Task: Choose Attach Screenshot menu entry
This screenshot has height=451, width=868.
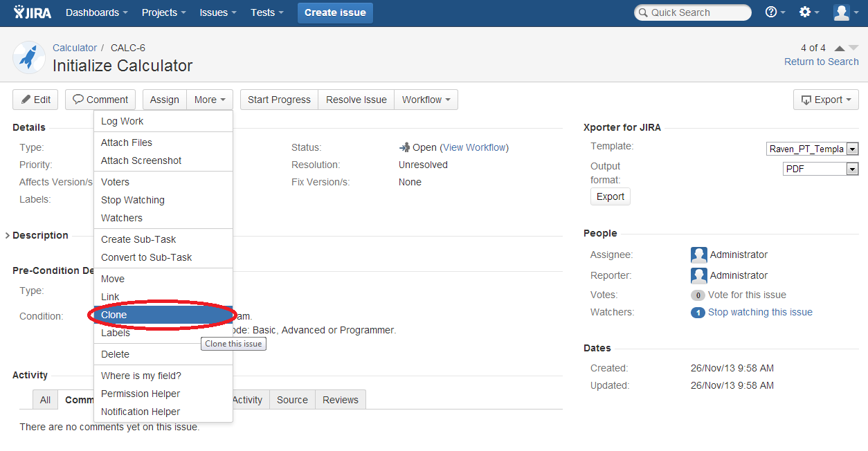Action: [x=163, y=160]
